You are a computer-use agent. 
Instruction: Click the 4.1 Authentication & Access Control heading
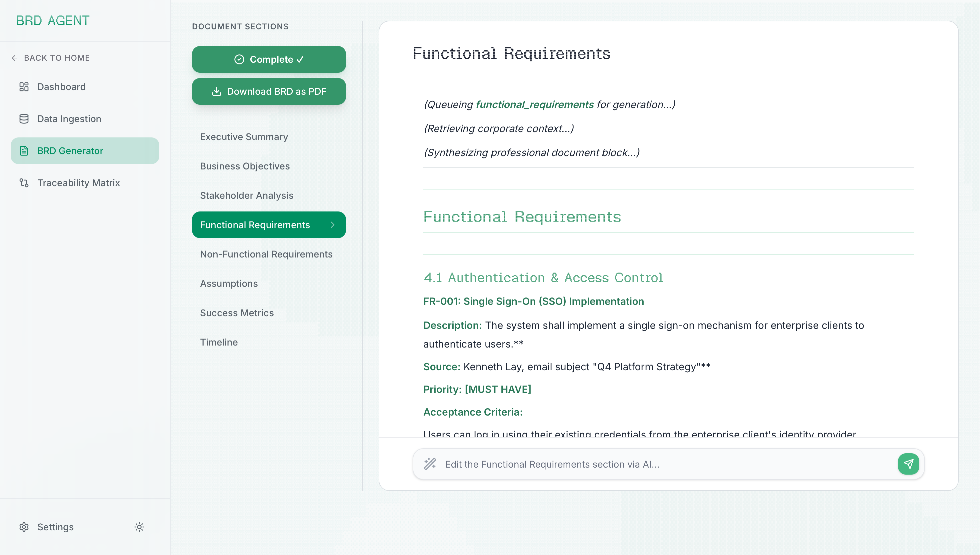543,277
